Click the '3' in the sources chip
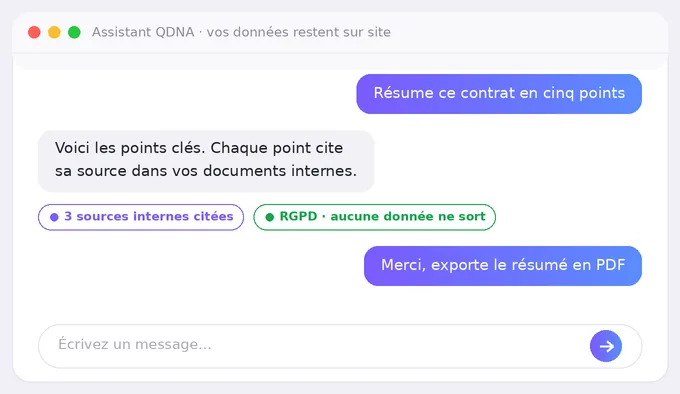Viewport: 680px width, 394px height. click(x=68, y=216)
